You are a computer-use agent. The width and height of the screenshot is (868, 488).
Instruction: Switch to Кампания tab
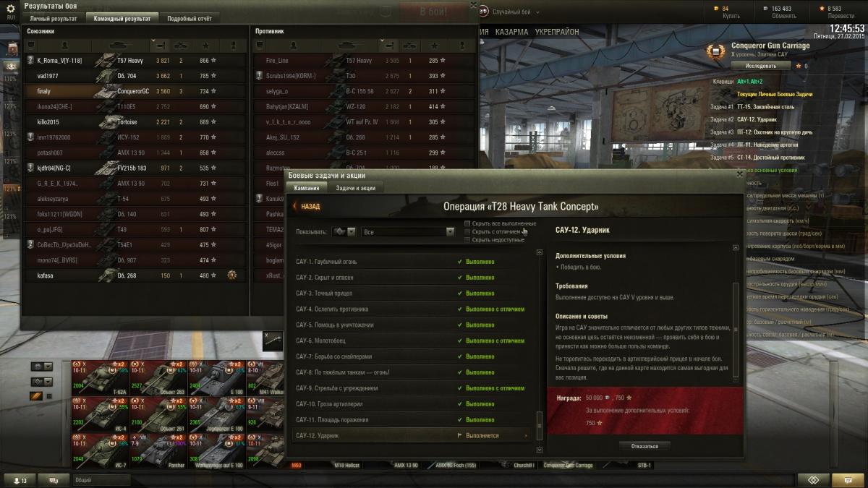pos(307,188)
